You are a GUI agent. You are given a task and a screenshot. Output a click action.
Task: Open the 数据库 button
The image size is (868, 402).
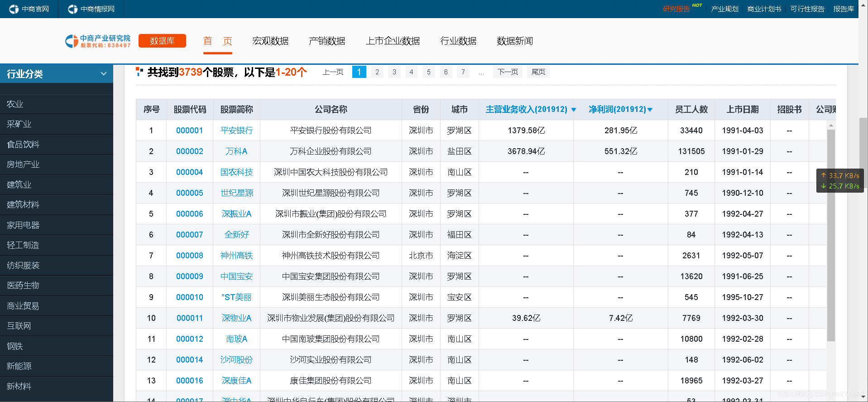pos(162,41)
